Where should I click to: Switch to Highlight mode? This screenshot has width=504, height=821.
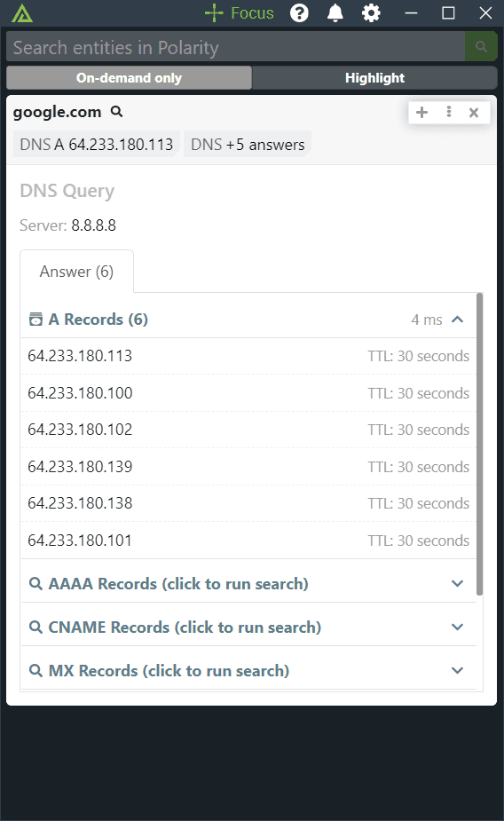point(374,78)
